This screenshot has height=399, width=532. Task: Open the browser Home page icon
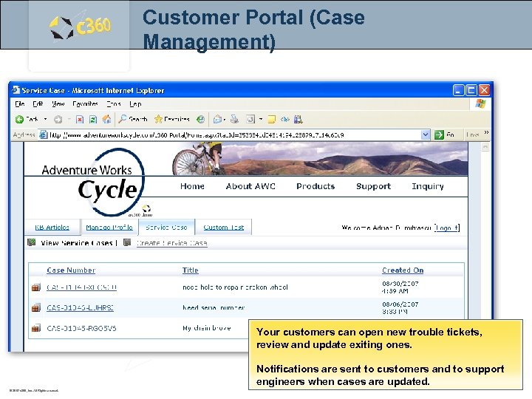[x=106, y=119]
